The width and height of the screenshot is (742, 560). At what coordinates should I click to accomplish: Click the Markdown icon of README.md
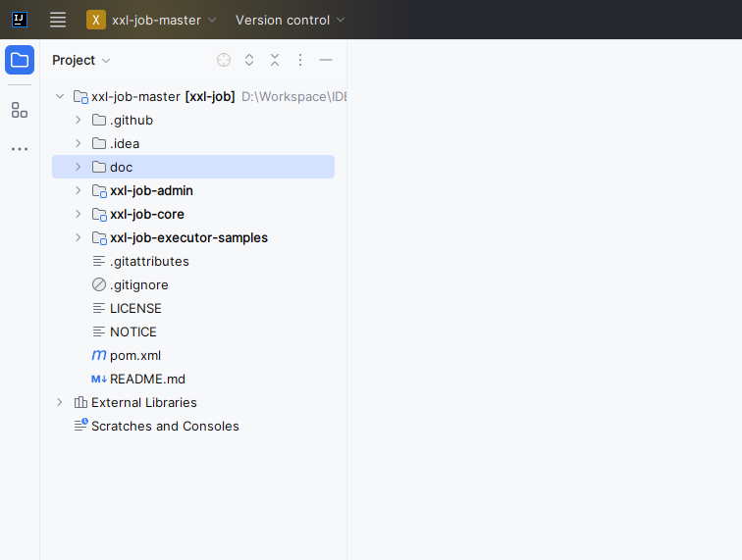(x=99, y=379)
